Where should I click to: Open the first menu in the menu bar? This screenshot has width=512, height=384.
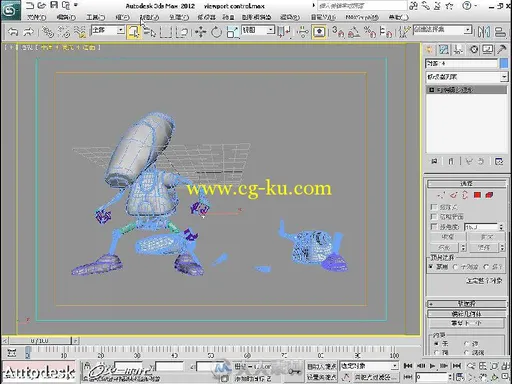(36, 17)
